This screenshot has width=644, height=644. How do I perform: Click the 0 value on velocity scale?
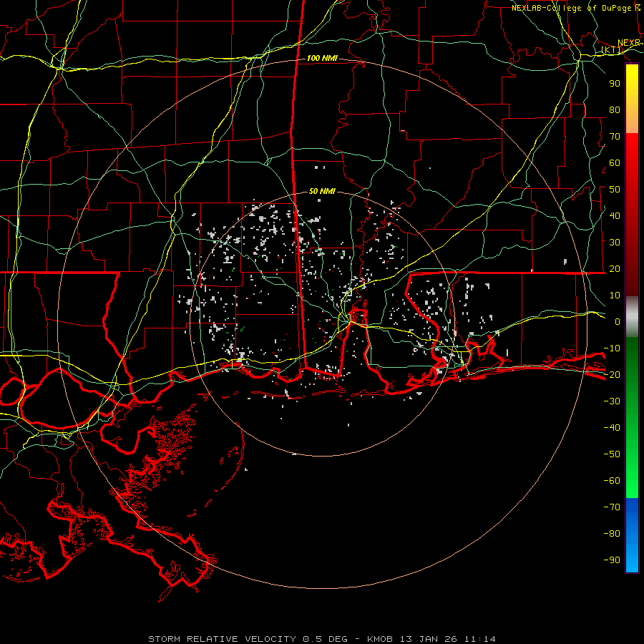(x=618, y=322)
